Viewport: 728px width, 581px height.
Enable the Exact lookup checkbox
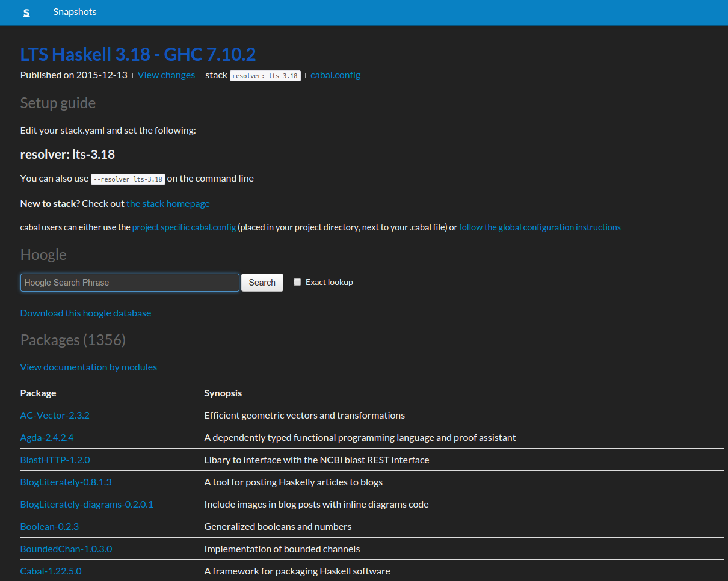pos(297,282)
